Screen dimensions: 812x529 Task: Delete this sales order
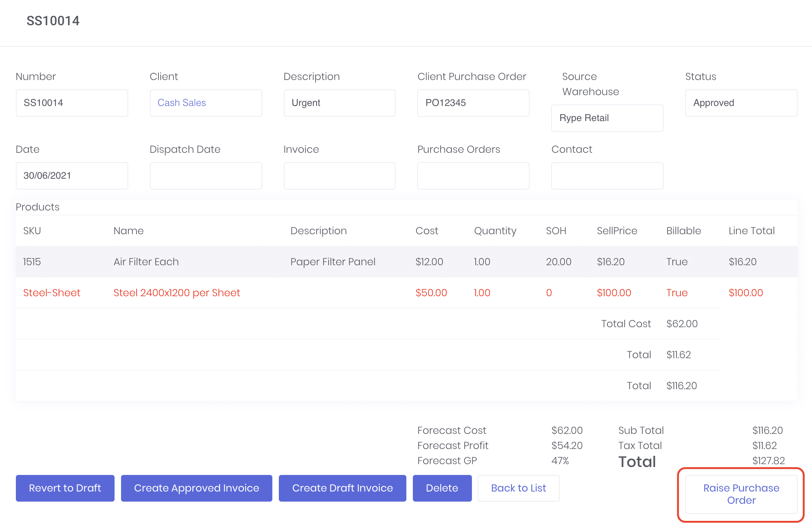point(442,488)
